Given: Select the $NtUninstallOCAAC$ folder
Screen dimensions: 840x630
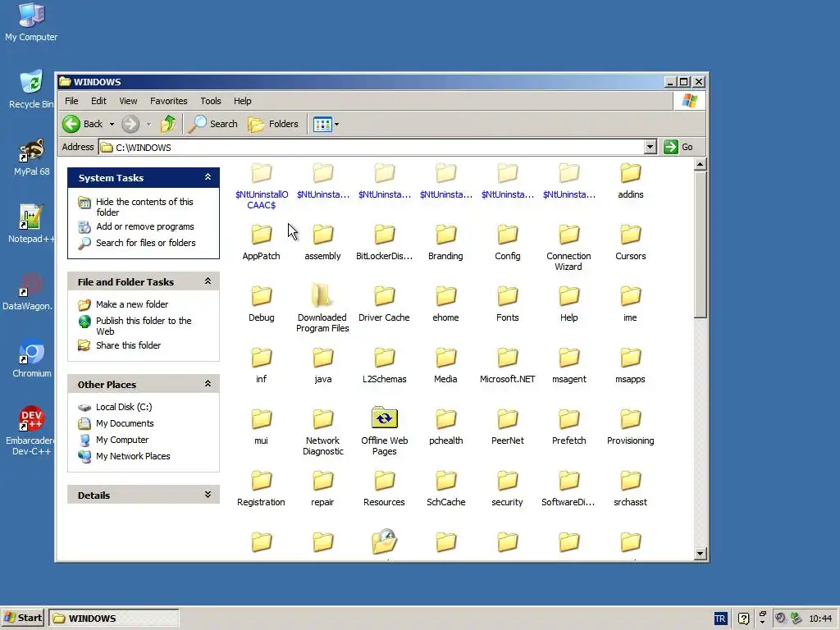Looking at the screenshot, I should click(262, 186).
